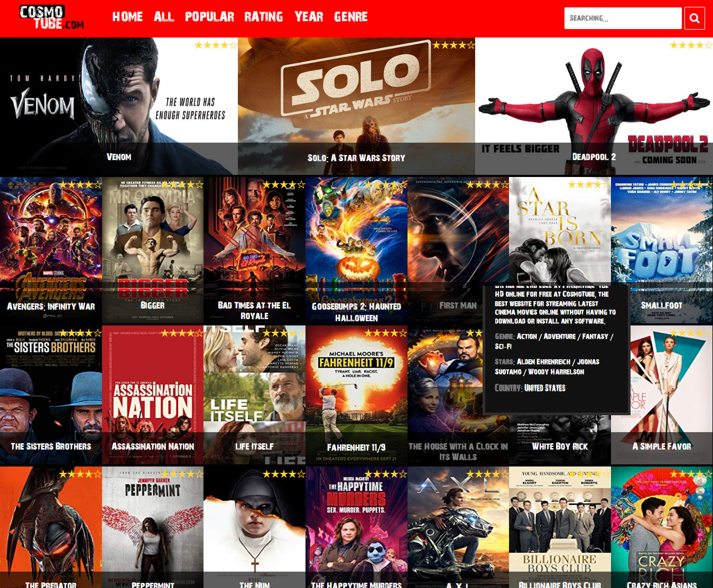Click the stars on the Goosebumps 2 poster
Screen dimensions: 713x588
[x=386, y=185]
